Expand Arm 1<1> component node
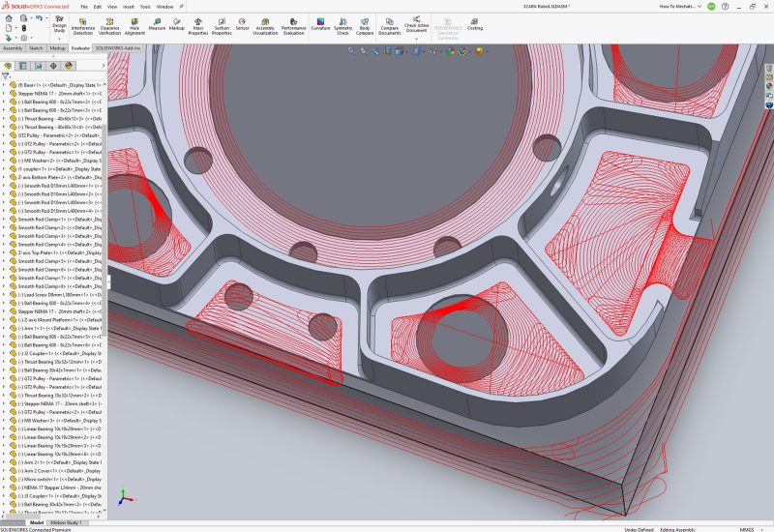The height and width of the screenshot is (532, 774). [x=4, y=328]
